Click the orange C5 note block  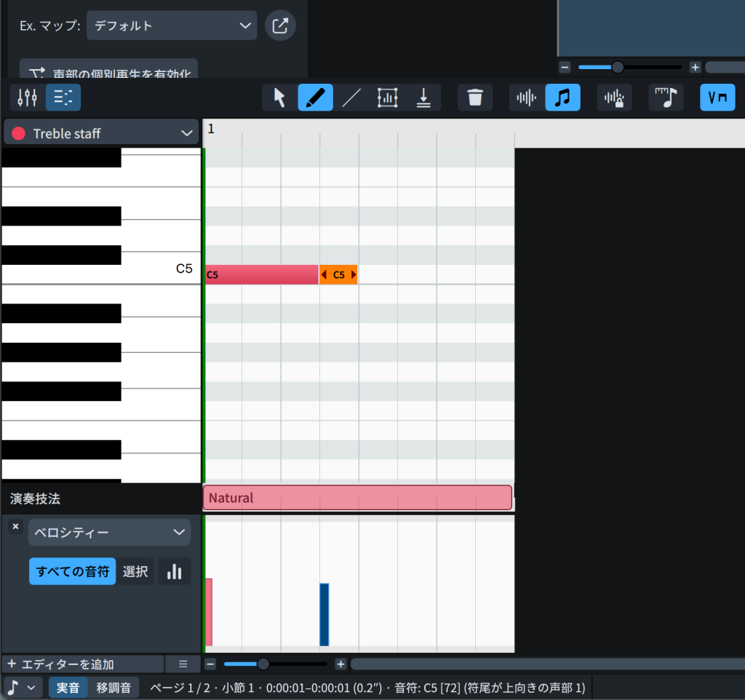coord(338,274)
